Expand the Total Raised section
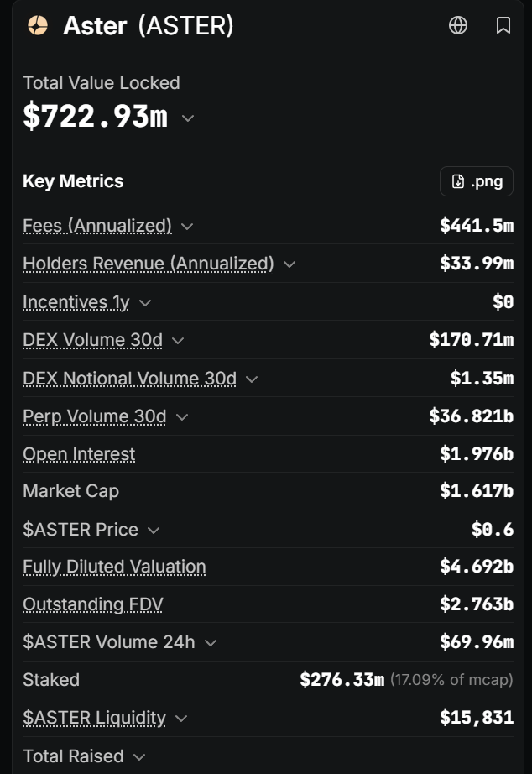 point(84,756)
